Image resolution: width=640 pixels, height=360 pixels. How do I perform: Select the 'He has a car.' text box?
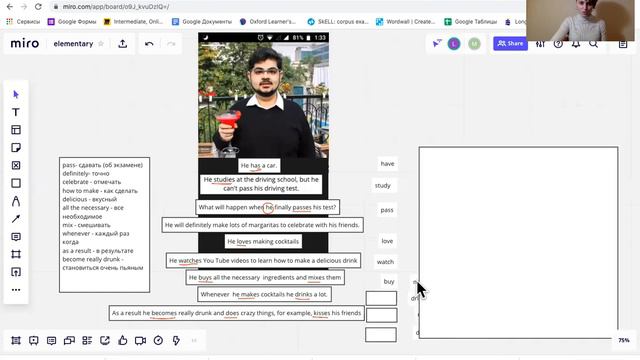pos(259,165)
